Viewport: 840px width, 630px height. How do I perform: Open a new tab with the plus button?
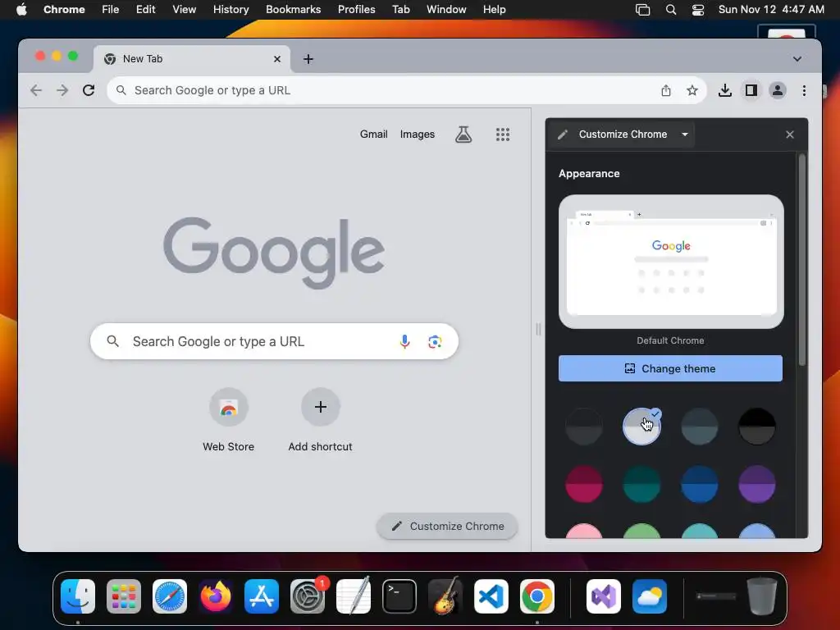pyautogui.click(x=308, y=59)
